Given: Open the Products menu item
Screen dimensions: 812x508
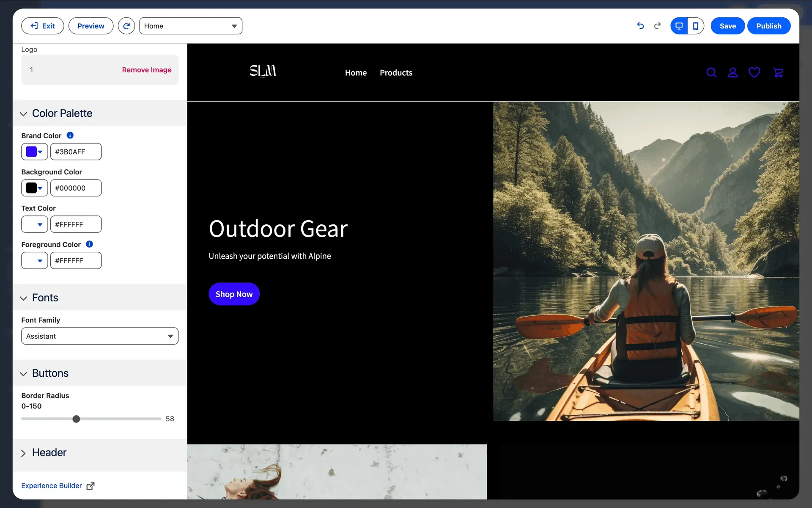Looking at the screenshot, I should pyautogui.click(x=396, y=73).
